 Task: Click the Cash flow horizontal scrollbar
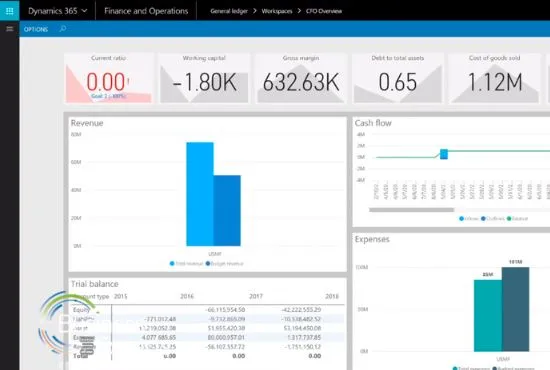click(411, 210)
